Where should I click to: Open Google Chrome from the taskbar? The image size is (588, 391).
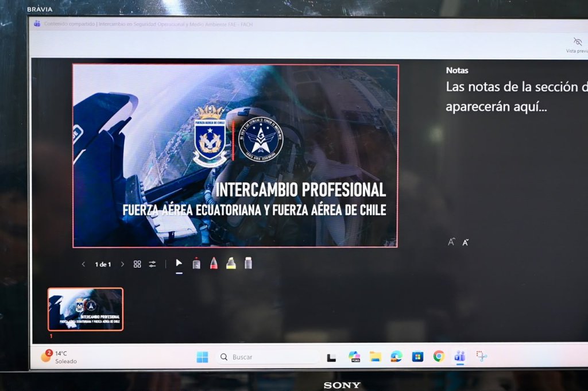[x=439, y=356]
